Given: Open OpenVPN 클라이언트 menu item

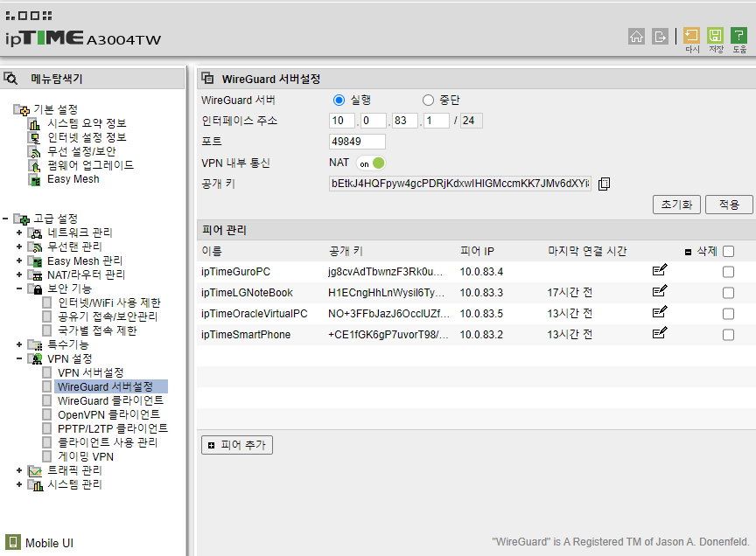Looking at the screenshot, I should (x=109, y=415).
